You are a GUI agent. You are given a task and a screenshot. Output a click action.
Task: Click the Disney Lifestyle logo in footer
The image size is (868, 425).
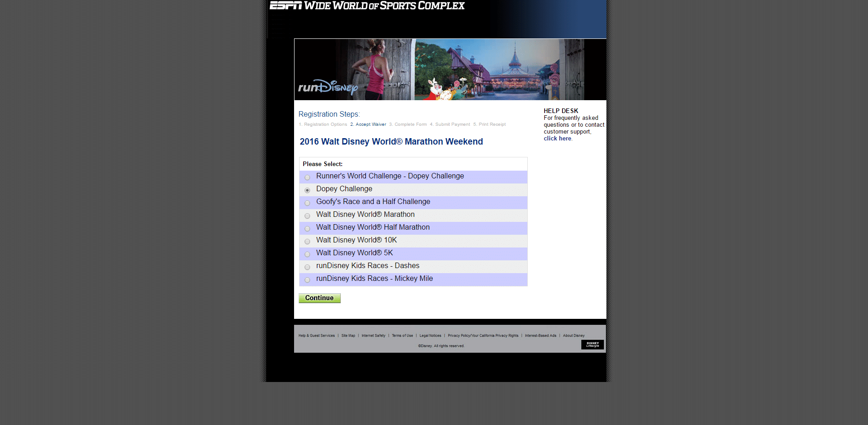592,344
